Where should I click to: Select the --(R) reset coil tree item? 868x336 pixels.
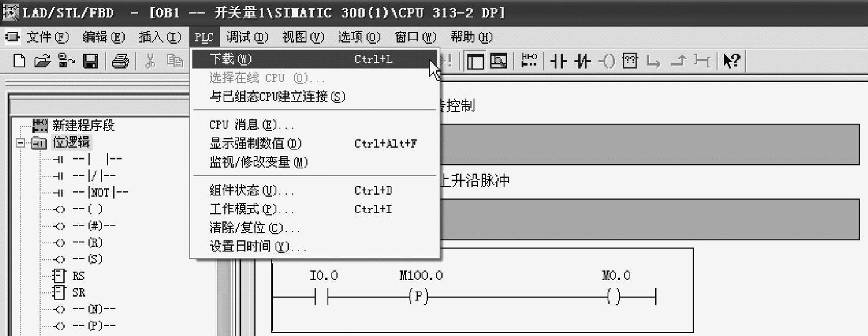87,242
